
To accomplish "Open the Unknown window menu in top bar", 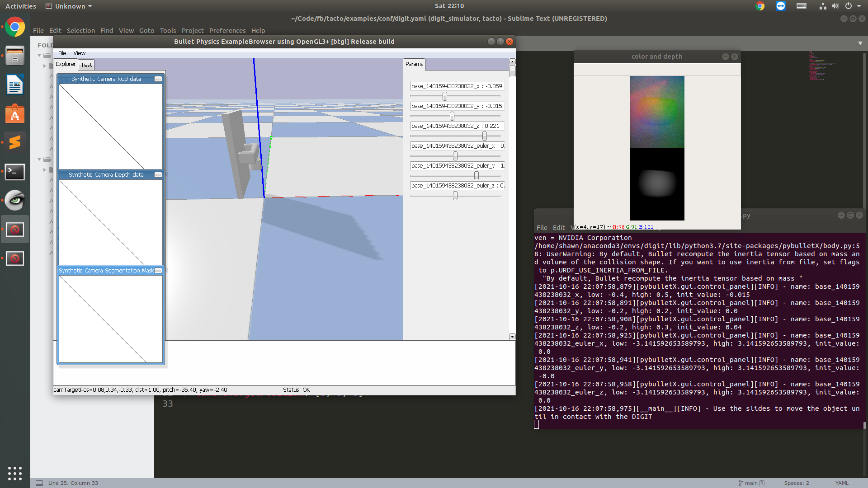I will 68,6.
